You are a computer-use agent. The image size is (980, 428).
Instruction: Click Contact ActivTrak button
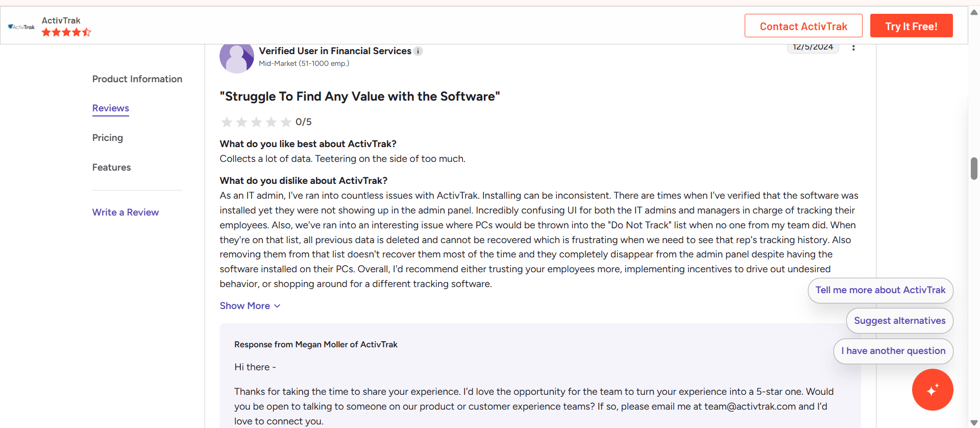(x=803, y=26)
